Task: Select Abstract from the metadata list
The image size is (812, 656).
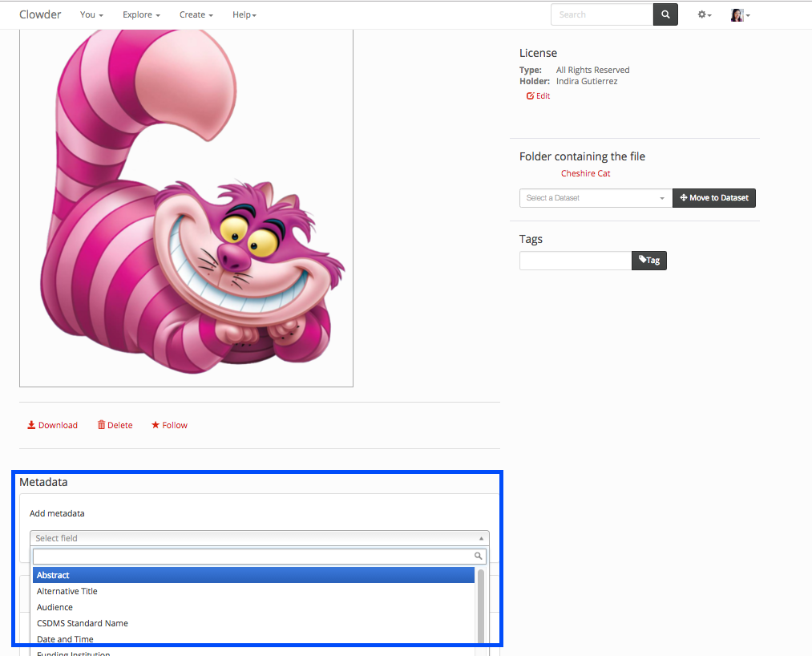Action: 253,575
